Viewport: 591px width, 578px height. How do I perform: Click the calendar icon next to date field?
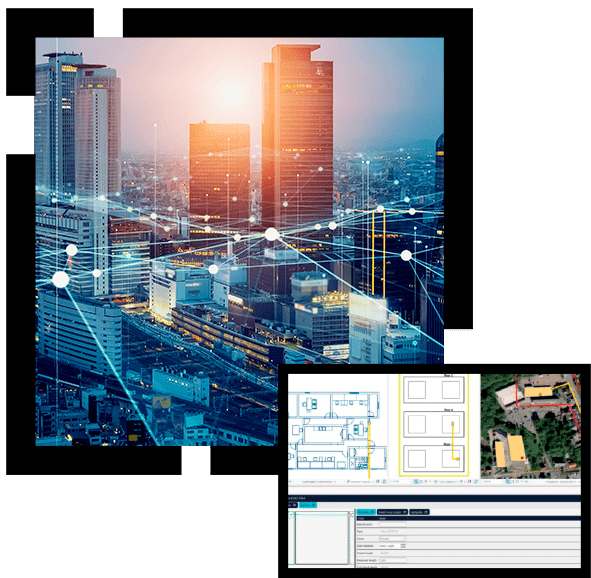point(403,546)
